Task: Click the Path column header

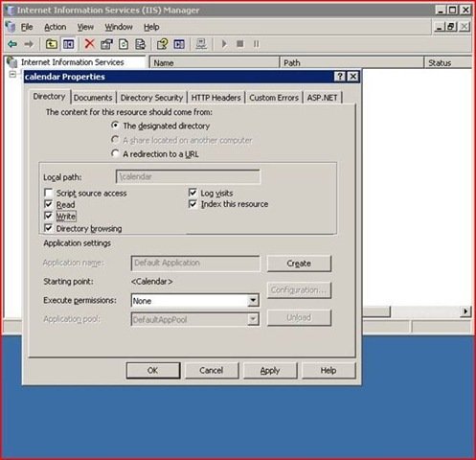Action: (351, 62)
